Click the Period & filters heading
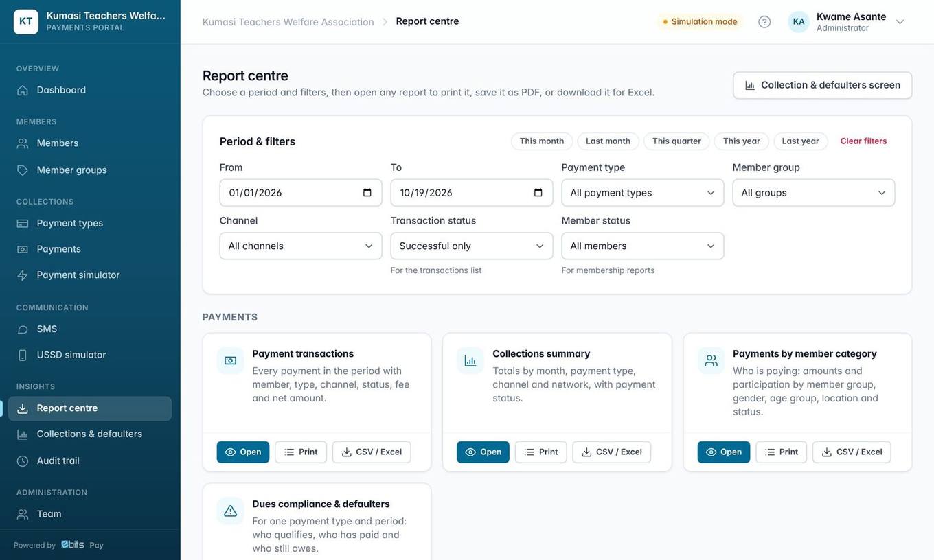934x560 pixels. 258,141
